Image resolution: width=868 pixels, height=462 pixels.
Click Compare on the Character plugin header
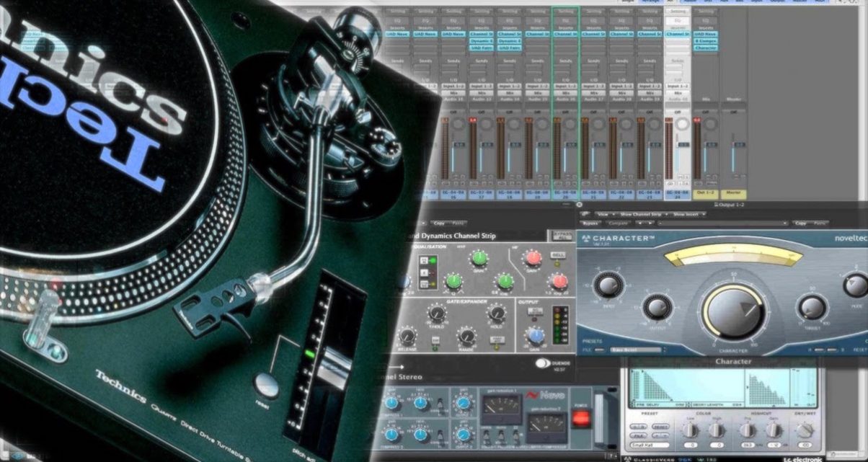tap(618, 221)
